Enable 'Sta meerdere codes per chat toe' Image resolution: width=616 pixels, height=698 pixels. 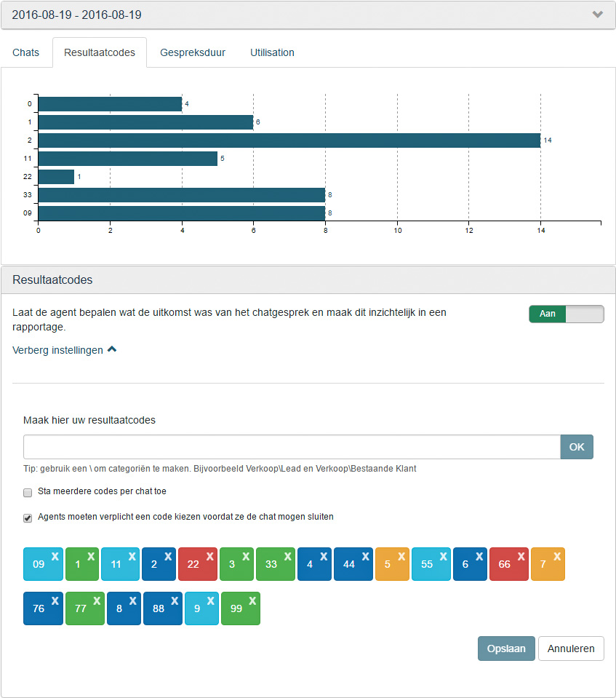(28, 492)
